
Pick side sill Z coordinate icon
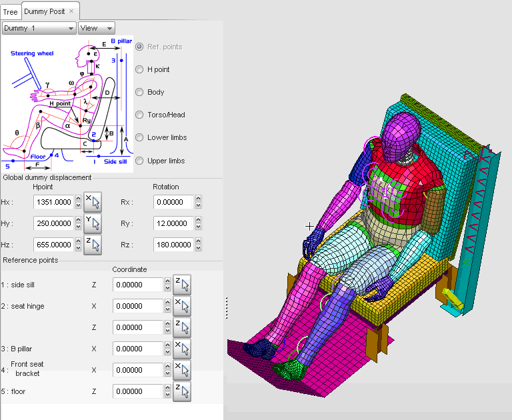pyautogui.click(x=181, y=285)
